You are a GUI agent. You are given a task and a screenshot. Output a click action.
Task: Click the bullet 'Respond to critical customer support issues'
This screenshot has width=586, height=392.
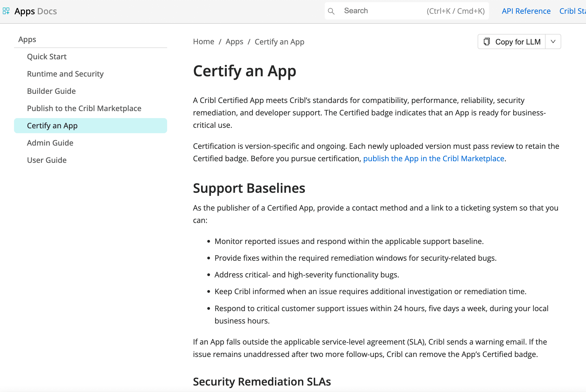click(381, 315)
